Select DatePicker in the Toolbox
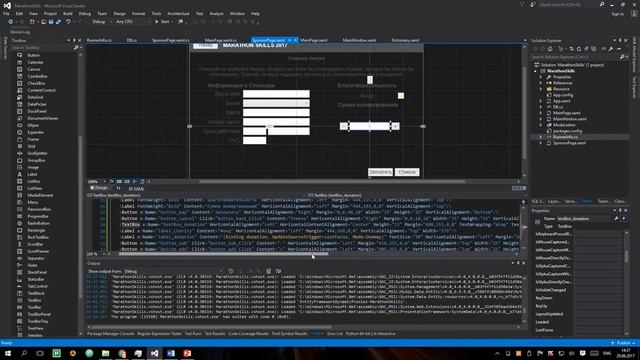The image size is (640, 360). coord(37,104)
